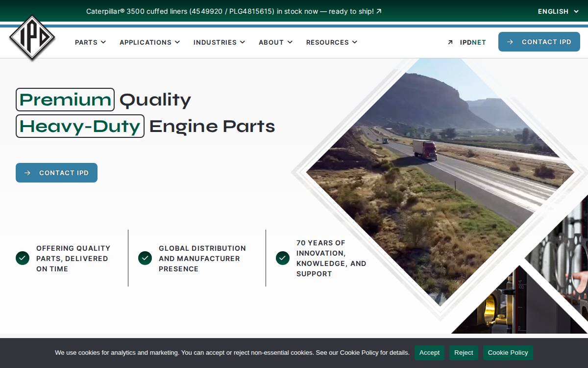Click the 'Premium' highlighted heading word
The image size is (588, 368).
(65, 100)
